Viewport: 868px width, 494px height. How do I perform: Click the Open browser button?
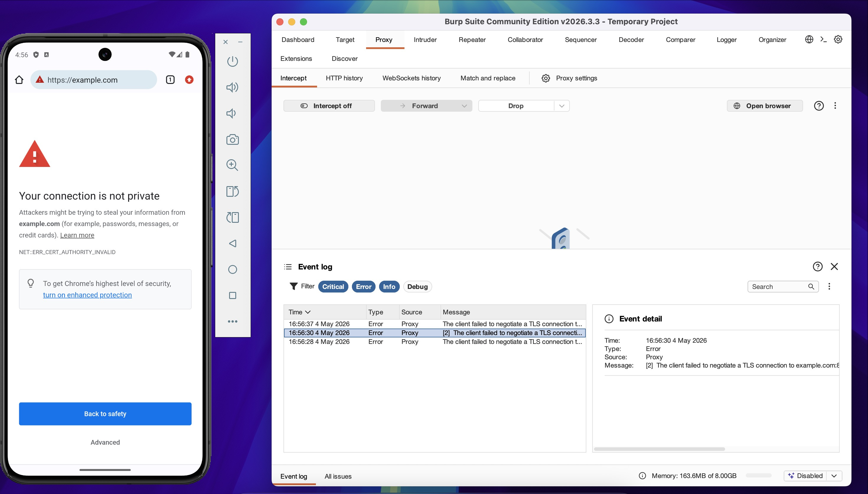(765, 106)
